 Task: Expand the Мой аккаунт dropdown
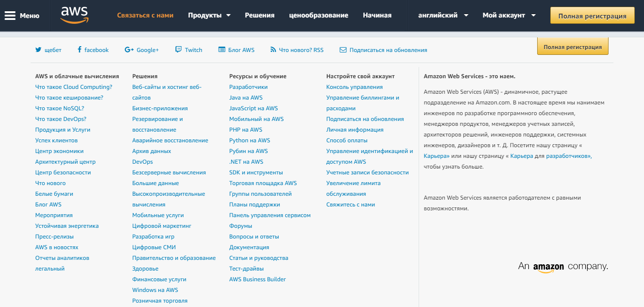click(x=509, y=15)
